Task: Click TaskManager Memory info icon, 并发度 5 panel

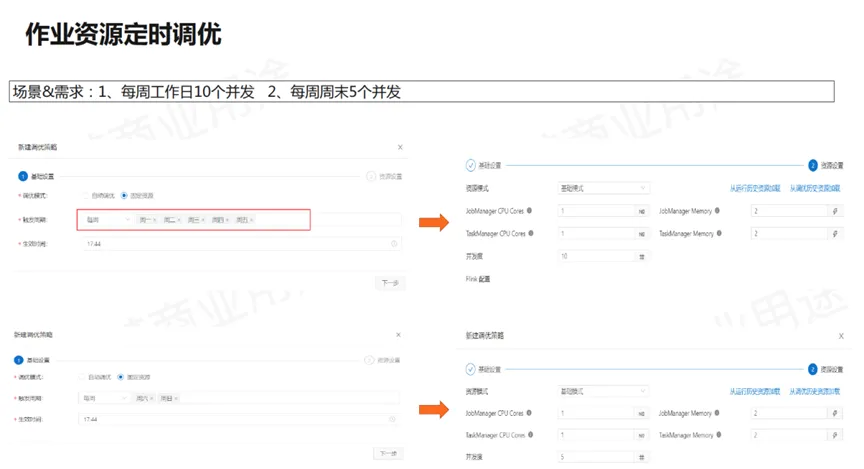Action: pos(719,435)
